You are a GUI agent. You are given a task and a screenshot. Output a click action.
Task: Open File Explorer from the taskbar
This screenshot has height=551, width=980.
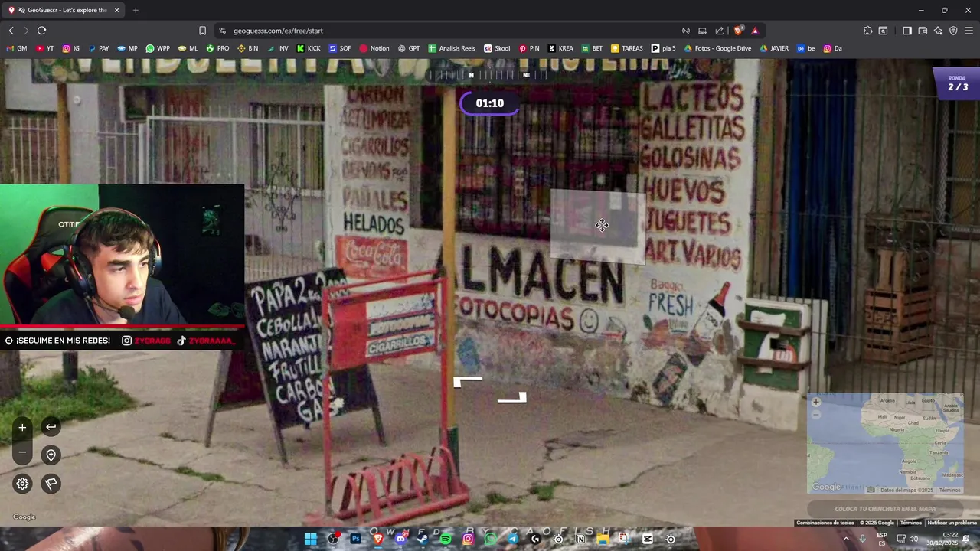click(x=603, y=539)
